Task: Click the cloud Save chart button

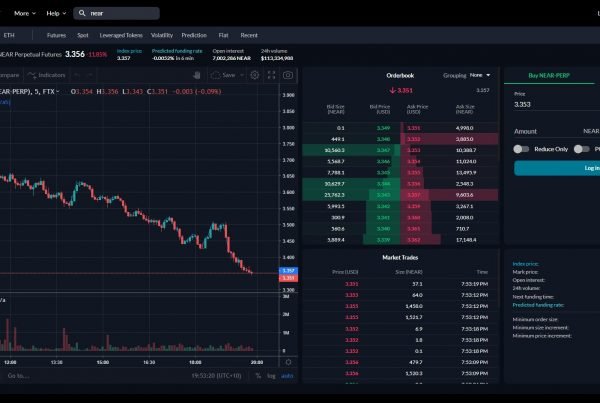Action: [x=224, y=75]
